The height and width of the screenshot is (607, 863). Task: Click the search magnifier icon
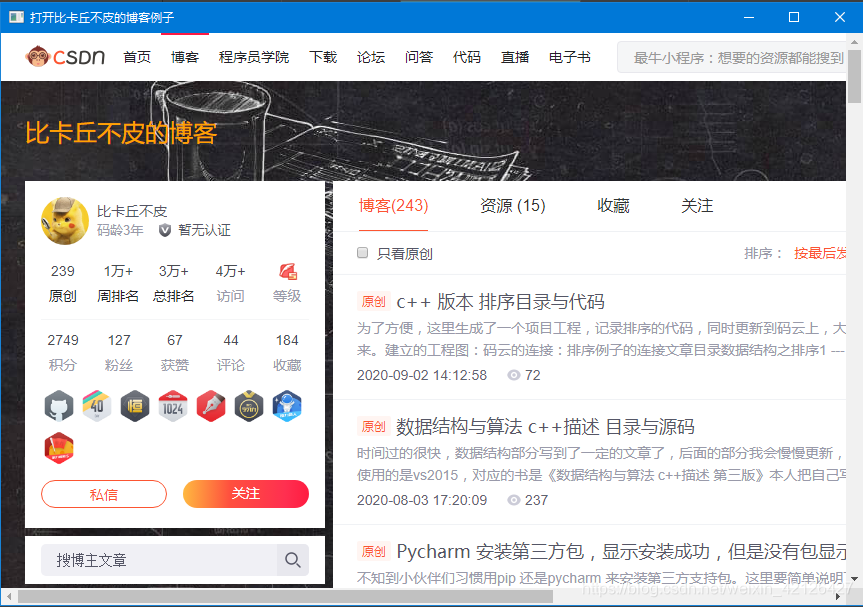293,560
